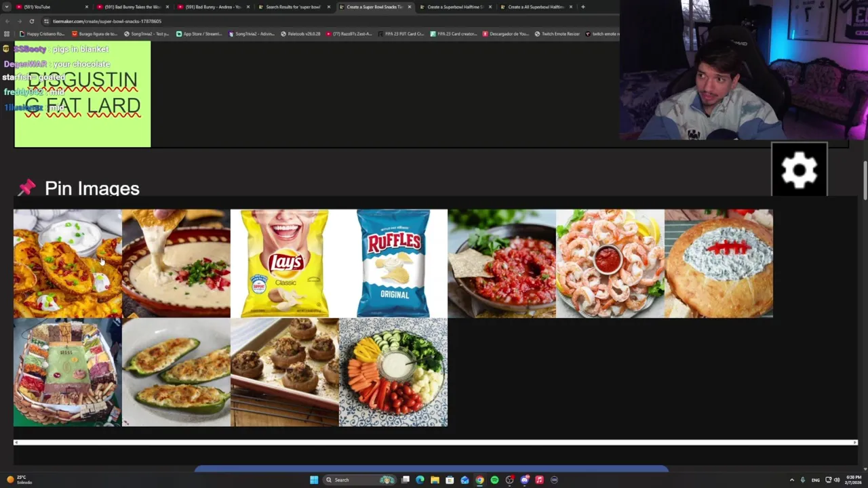Open Spotify from the taskbar
This screenshot has height=488, width=868.
tap(494, 480)
